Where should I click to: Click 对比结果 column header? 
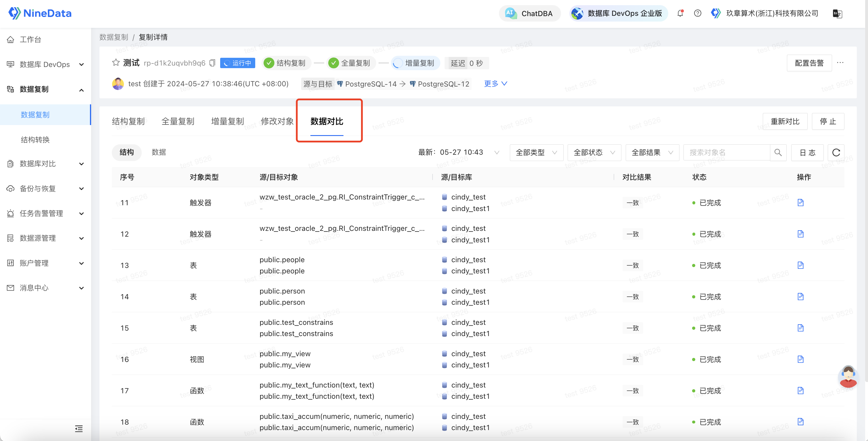point(637,177)
